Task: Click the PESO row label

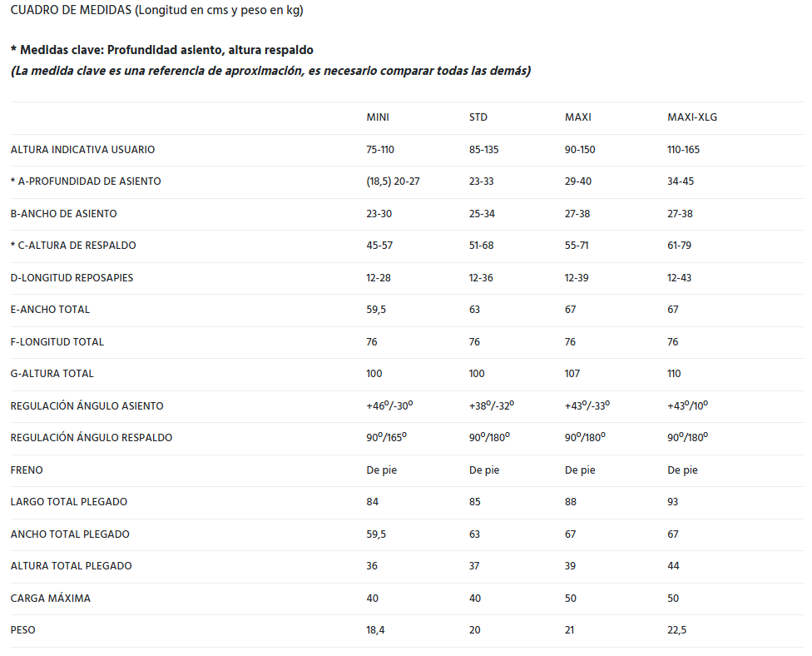Action: [23, 630]
